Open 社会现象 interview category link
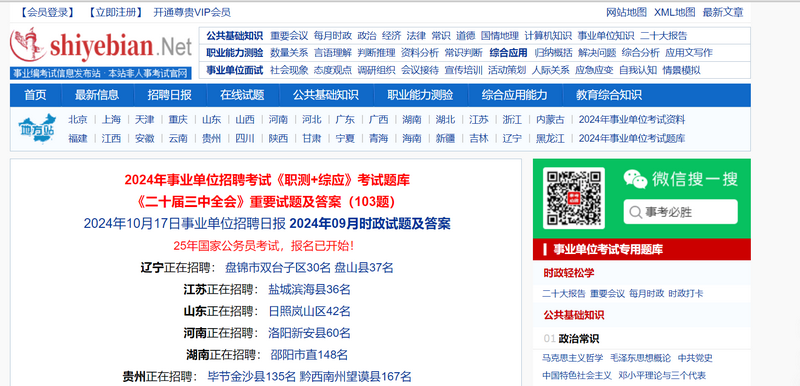The width and height of the screenshot is (800, 386). (x=289, y=70)
